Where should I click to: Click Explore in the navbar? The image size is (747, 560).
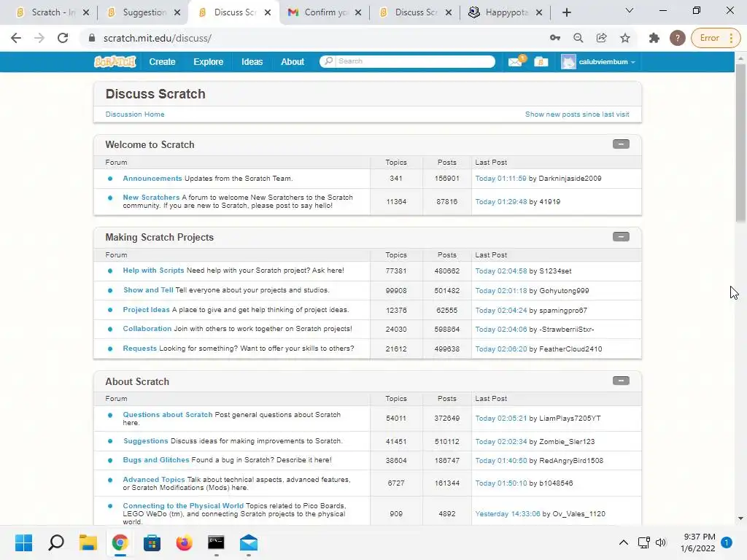pos(208,62)
